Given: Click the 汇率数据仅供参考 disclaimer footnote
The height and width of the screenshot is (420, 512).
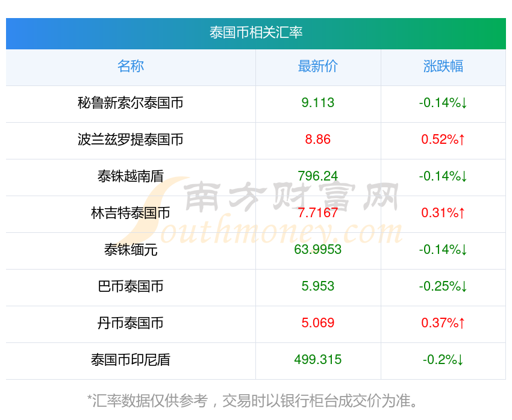Looking at the screenshot, I should tap(253, 400).
